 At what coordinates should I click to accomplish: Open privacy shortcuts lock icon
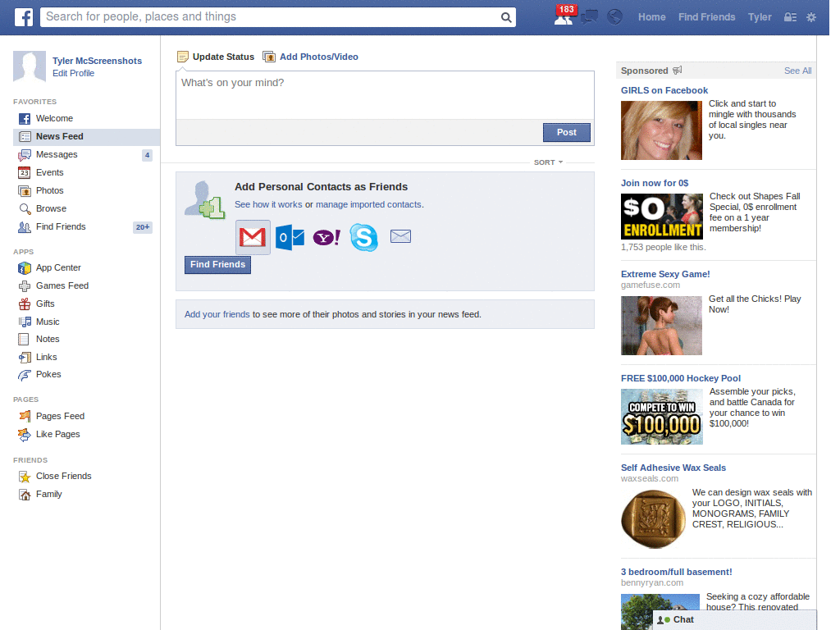(790, 17)
